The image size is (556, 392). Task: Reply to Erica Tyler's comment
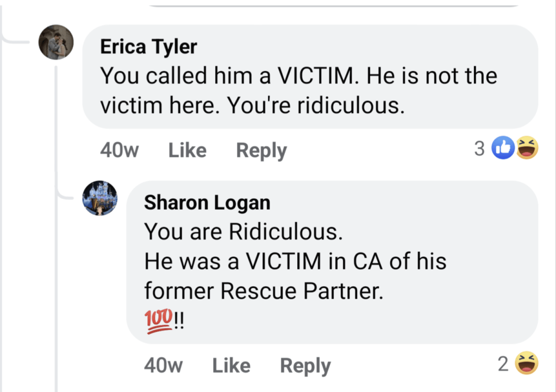261,150
